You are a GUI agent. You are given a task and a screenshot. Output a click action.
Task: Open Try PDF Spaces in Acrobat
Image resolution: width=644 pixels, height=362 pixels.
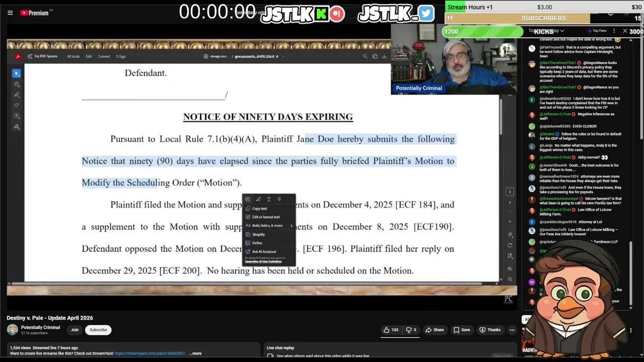(43, 56)
